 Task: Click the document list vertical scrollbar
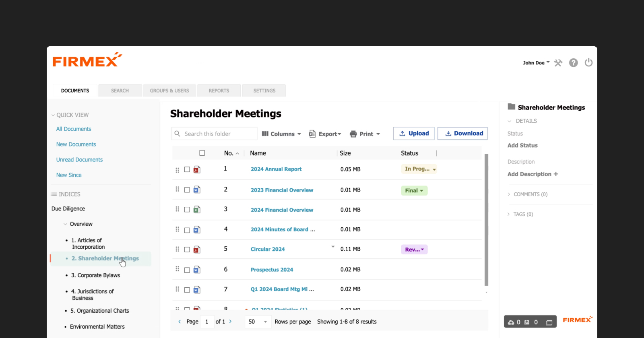click(x=486, y=220)
